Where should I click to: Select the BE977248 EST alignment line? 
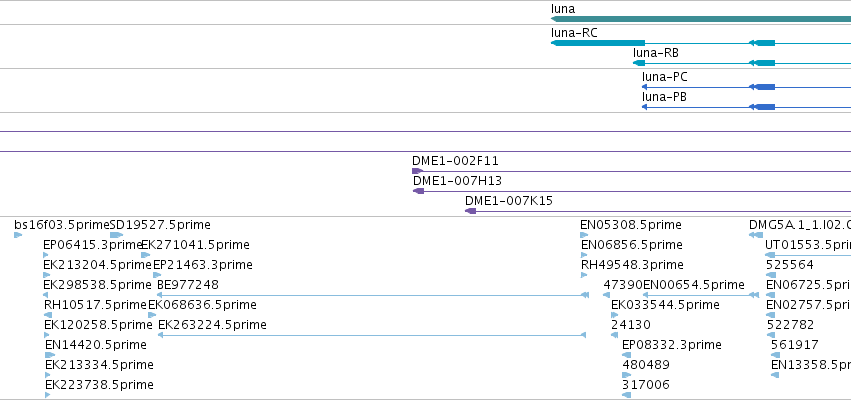373,295
